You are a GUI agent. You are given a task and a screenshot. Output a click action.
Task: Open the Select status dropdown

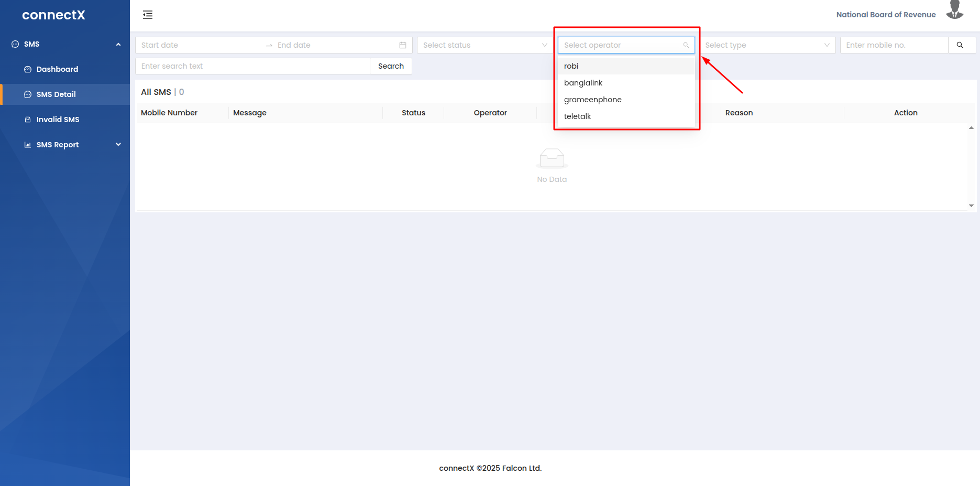pos(485,45)
